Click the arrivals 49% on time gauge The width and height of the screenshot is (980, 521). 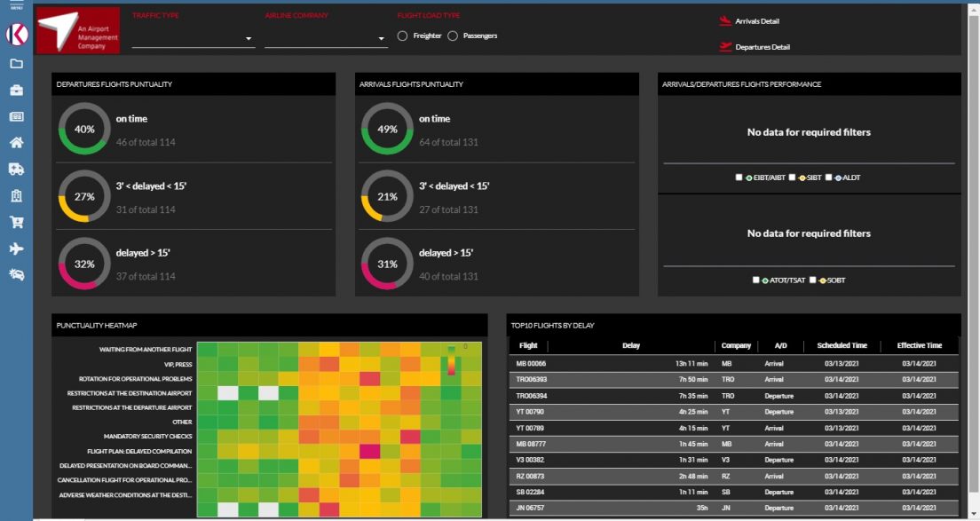(387, 129)
